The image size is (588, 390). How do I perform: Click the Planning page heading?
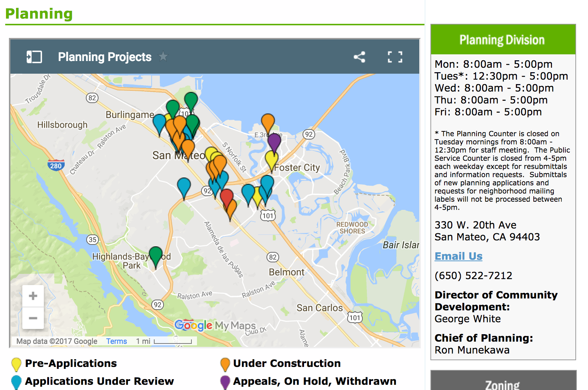39,14
